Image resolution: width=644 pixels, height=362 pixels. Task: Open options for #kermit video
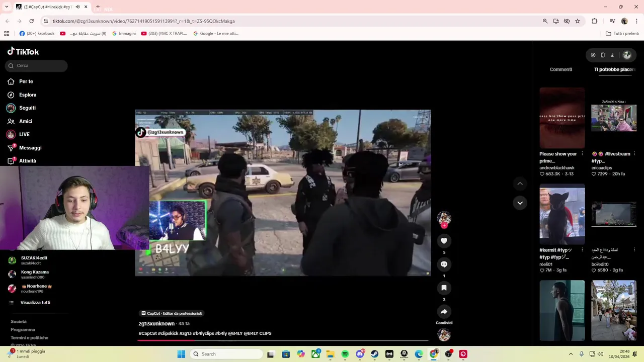tap(582, 250)
